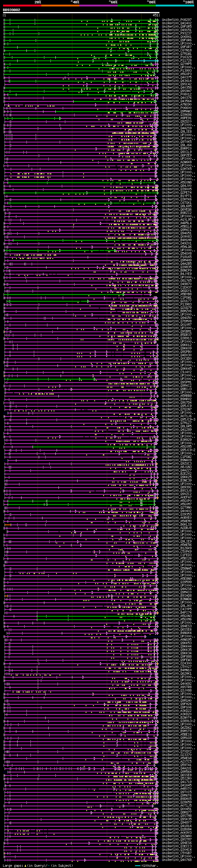The width and height of the screenshot is (197, 868).
Task: Click the UniRef100_P18165 label
Action: click(177, 257)
